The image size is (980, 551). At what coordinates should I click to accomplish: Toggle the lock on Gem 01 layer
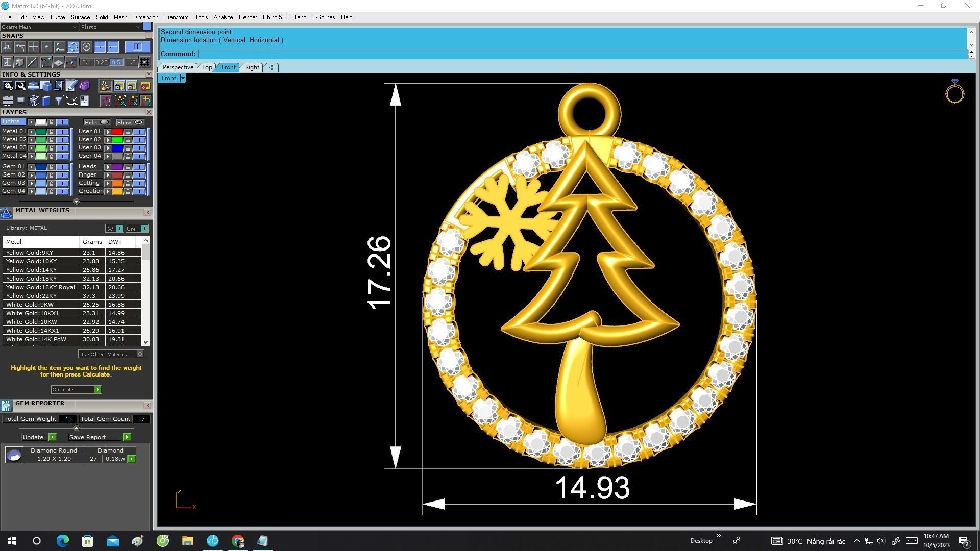click(x=51, y=167)
